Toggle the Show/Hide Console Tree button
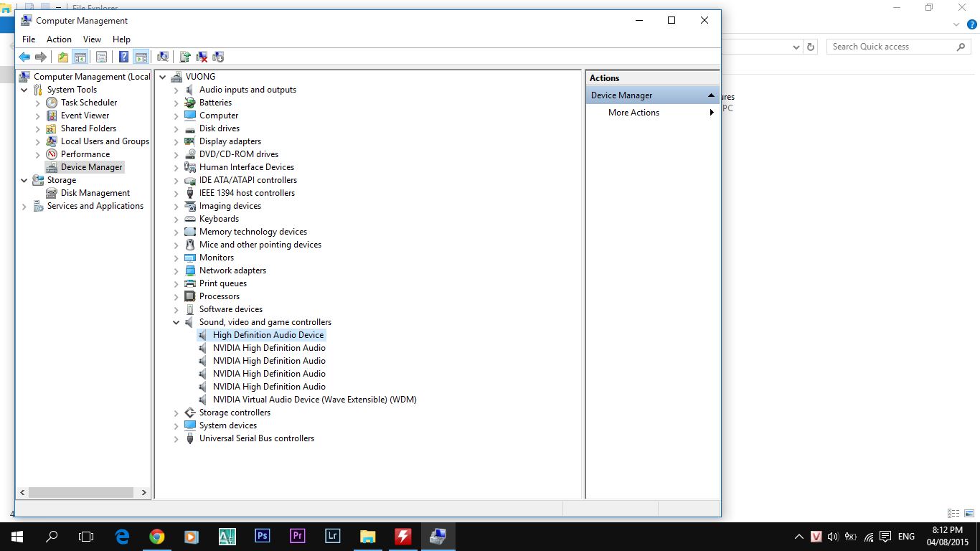The image size is (980, 551). (80, 57)
